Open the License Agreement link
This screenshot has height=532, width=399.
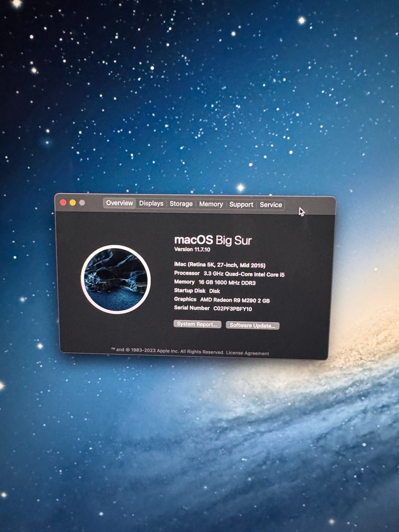pyautogui.click(x=247, y=353)
